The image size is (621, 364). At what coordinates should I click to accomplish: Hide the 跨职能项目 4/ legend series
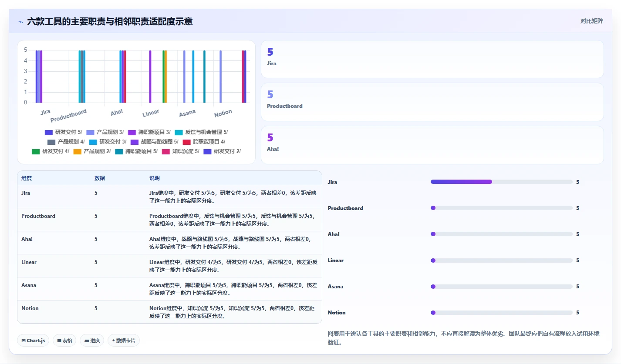click(x=204, y=142)
